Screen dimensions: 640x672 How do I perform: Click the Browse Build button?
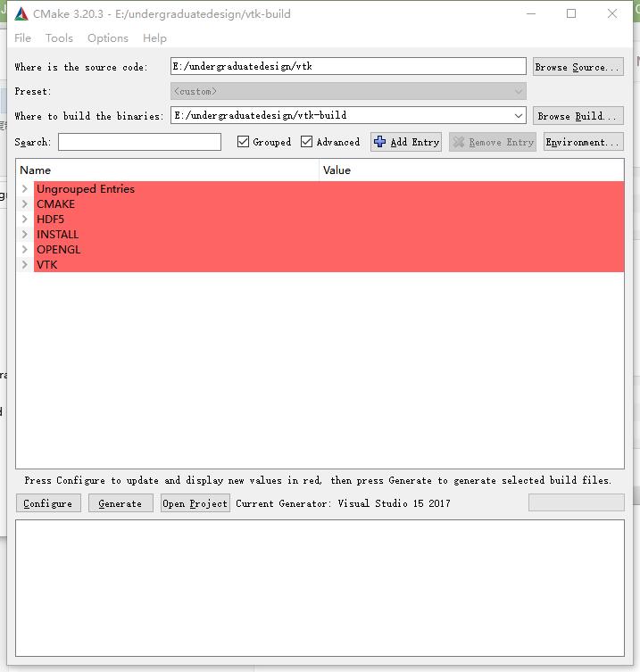[578, 116]
